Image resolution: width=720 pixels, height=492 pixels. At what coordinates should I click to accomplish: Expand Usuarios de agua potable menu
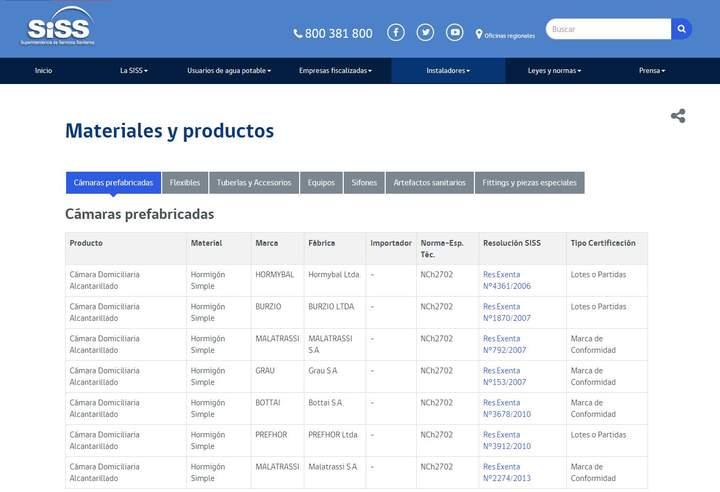[229, 71]
